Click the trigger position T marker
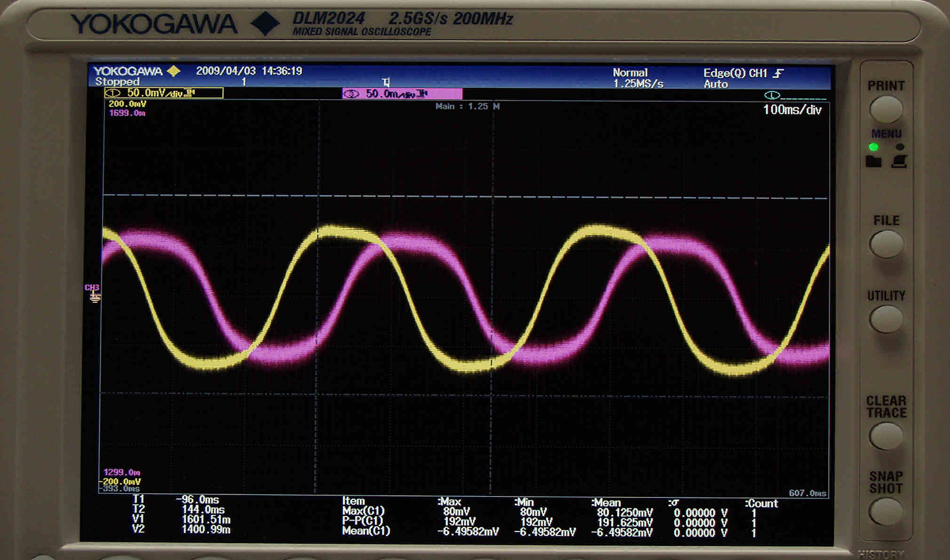The width and height of the screenshot is (950, 560). [x=386, y=82]
